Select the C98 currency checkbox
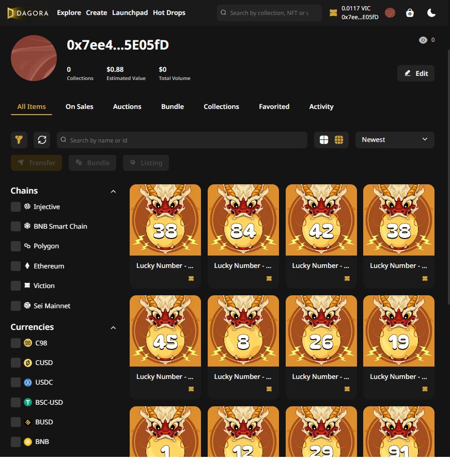Screen dimensions: 450x476 pos(16,343)
